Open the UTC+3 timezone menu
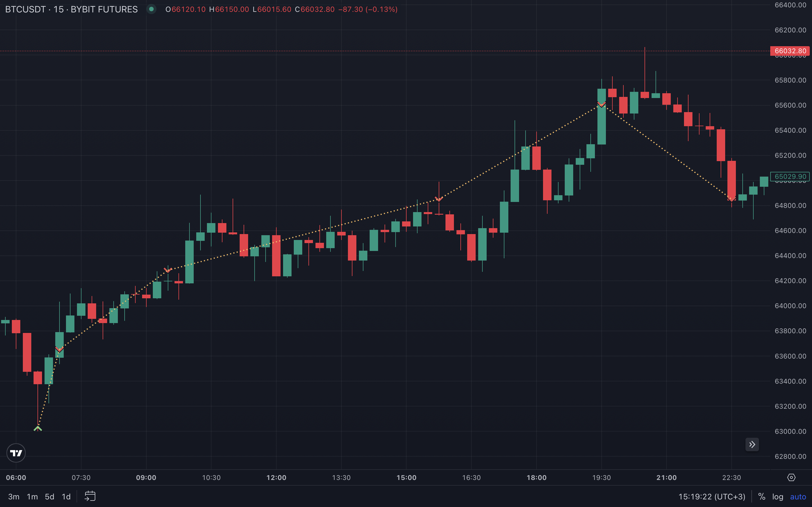The height and width of the screenshot is (507, 812). click(712, 497)
